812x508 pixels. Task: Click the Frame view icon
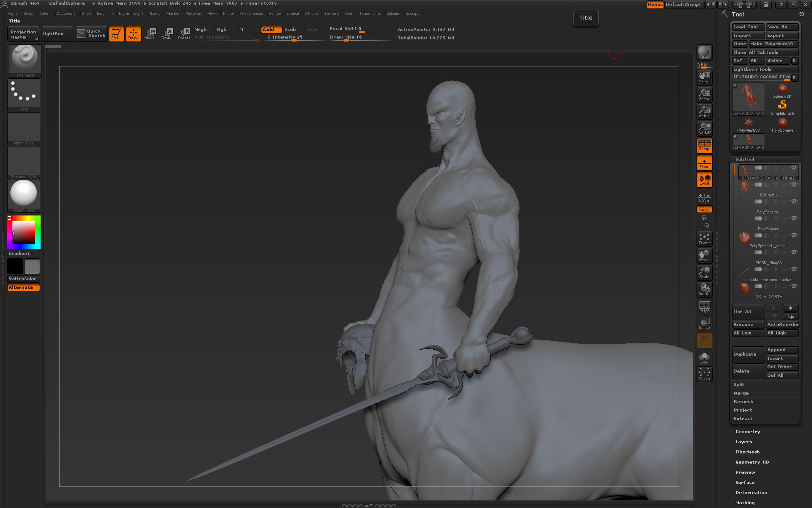click(x=704, y=239)
